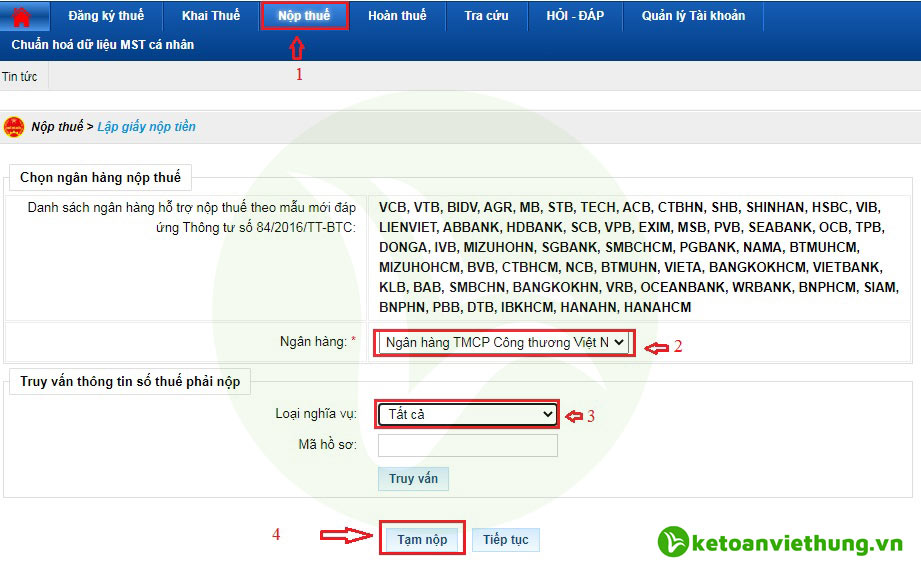Image resolution: width=921 pixels, height=571 pixels.
Task: Open the Hoàn thuế menu
Action: pos(397,16)
